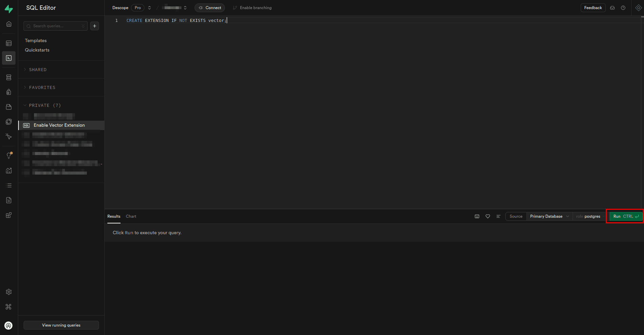Enable branching for the project
This screenshot has height=335, width=644.
click(252, 8)
